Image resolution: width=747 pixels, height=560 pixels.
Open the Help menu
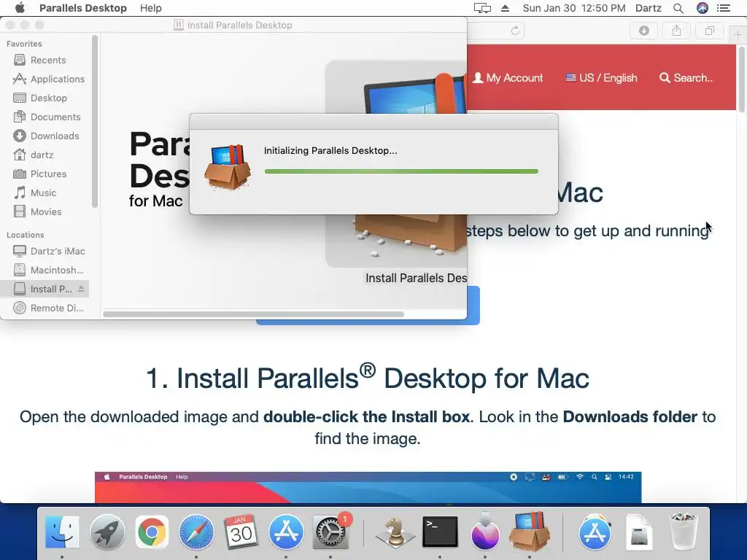(x=150, y=8)
